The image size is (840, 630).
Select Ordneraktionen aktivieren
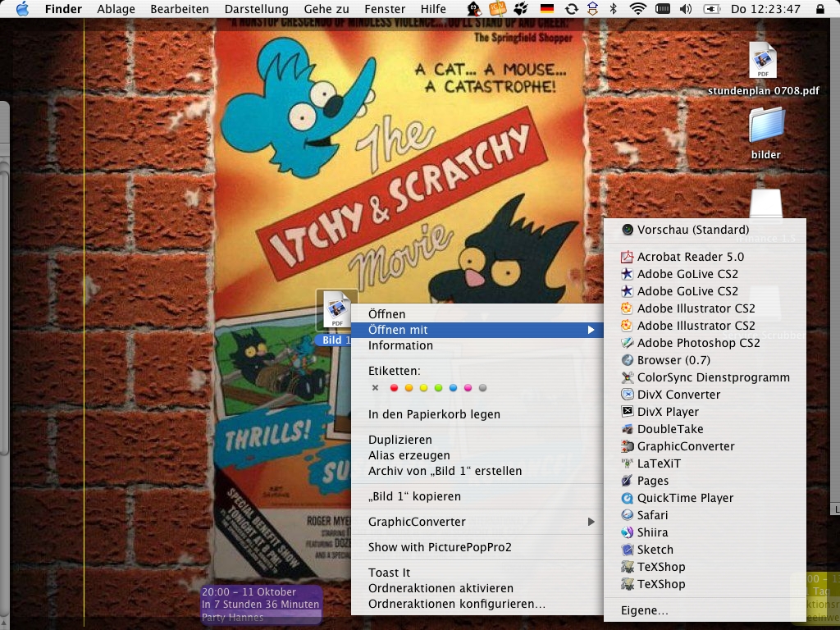[x=477, y=588]
